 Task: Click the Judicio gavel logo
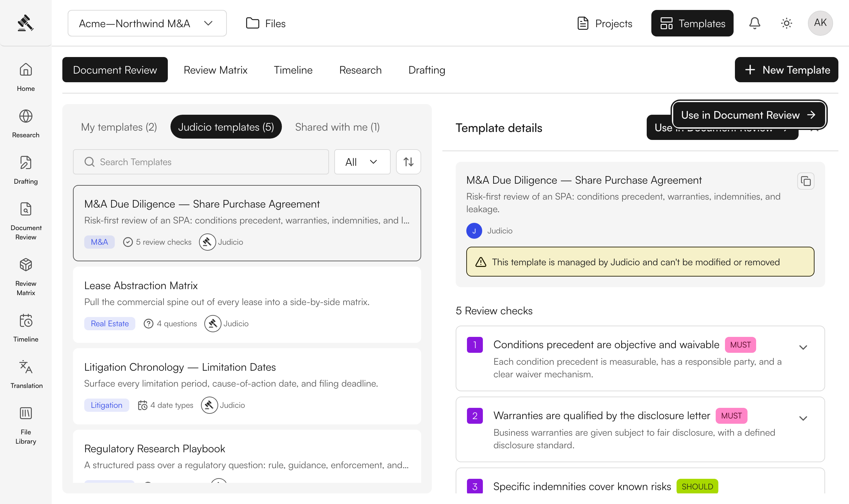pyautogui.click(x=26, y=23)
